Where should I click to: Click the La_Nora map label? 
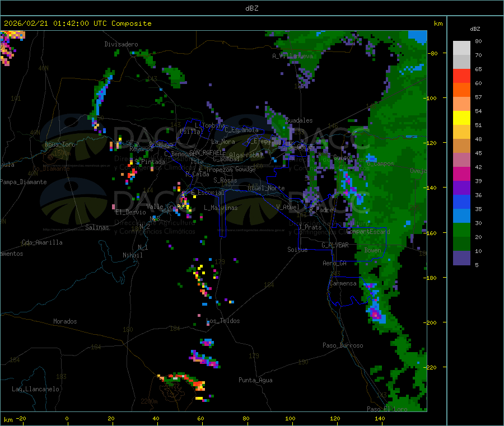pyautogui.click(x=223, y=142)
